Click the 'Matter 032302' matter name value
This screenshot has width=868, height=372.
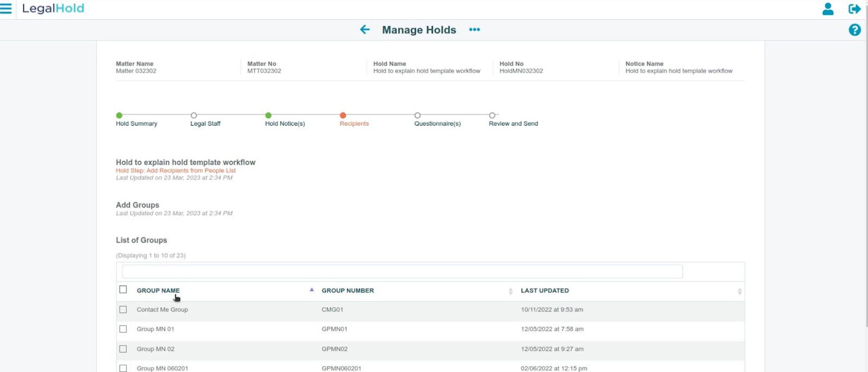tap(136, 71)
